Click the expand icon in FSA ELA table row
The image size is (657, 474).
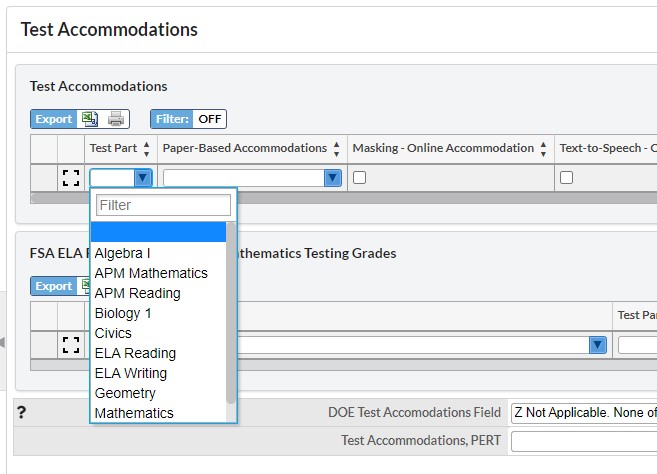[x=71, y=345]
